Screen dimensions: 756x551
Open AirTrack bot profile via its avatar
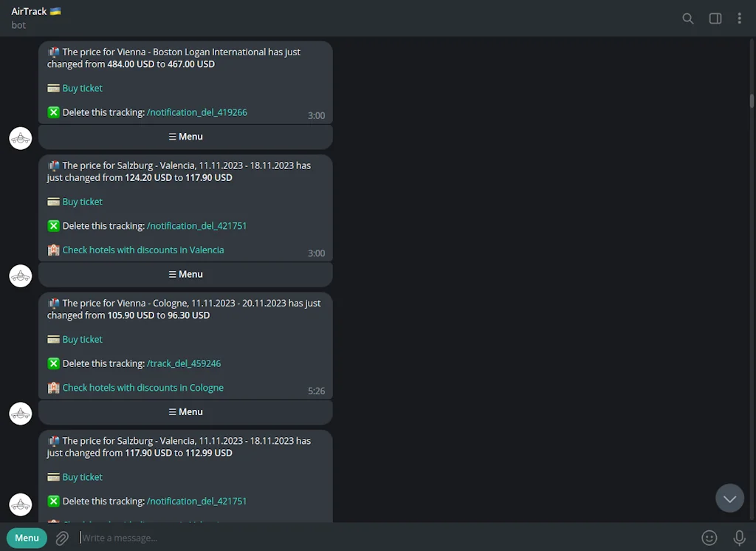(x=20, y=137)
